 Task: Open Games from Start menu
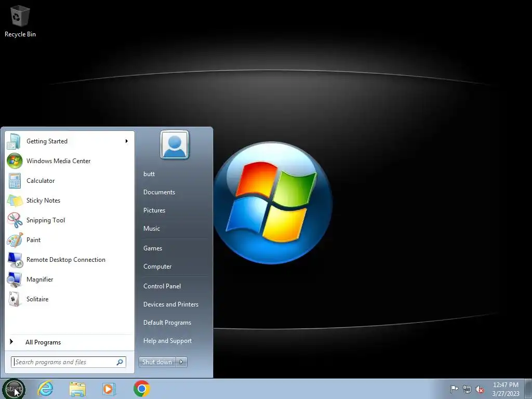(153, 248)
